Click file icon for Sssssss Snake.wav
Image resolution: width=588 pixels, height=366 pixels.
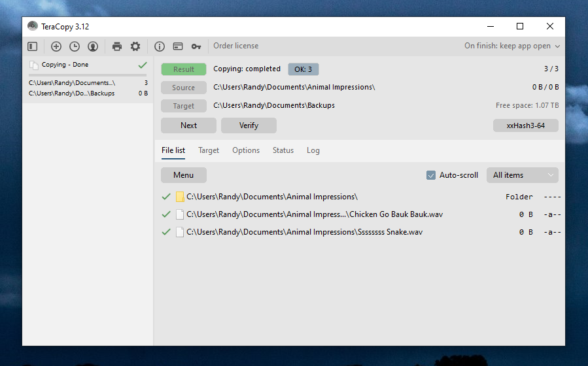[x=180, y=232]
